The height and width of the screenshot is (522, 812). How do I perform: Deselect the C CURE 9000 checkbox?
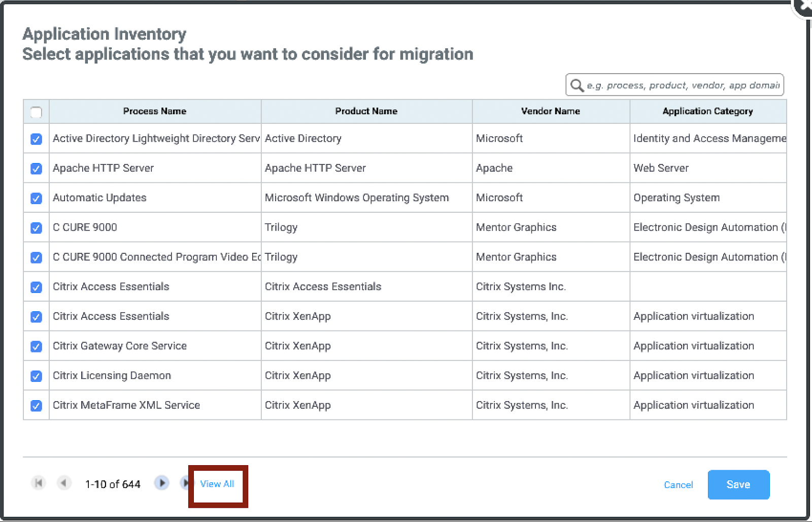point(36,228)
